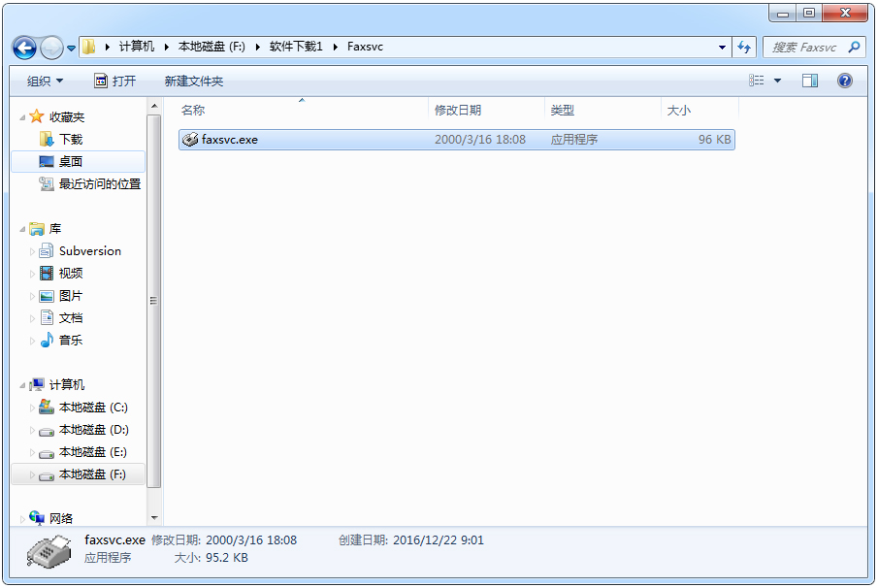
Task: Click the 视频 film icon
Action: click(x=47, y=274)
